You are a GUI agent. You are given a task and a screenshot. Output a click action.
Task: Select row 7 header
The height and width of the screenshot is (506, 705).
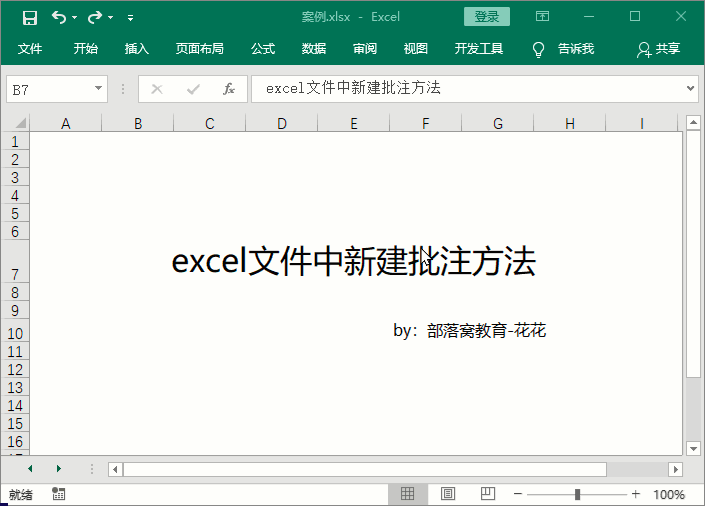pyautogui.click(x=15, y=262)
